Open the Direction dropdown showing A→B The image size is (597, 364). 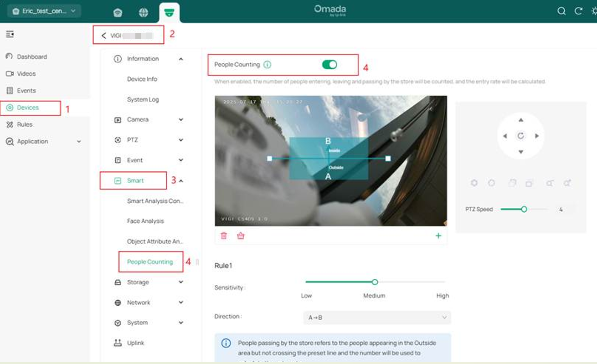(376, 317)
